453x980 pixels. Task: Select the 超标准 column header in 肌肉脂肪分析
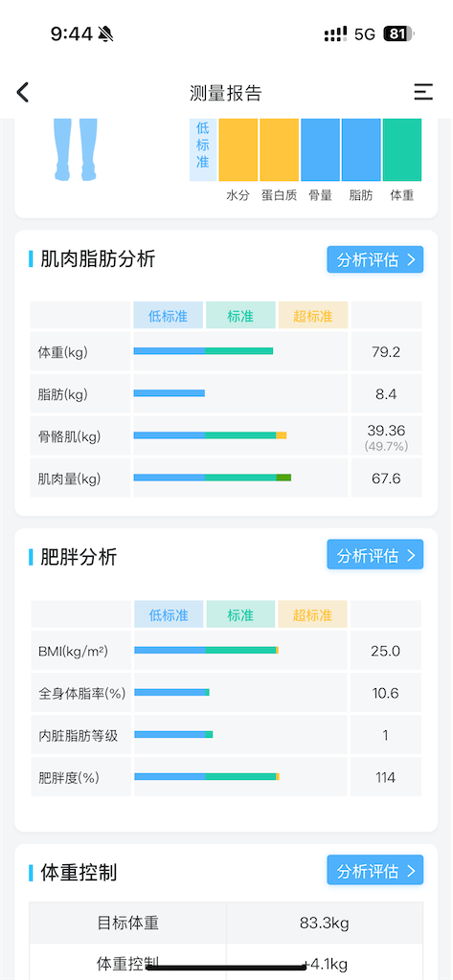pos(313,316)
